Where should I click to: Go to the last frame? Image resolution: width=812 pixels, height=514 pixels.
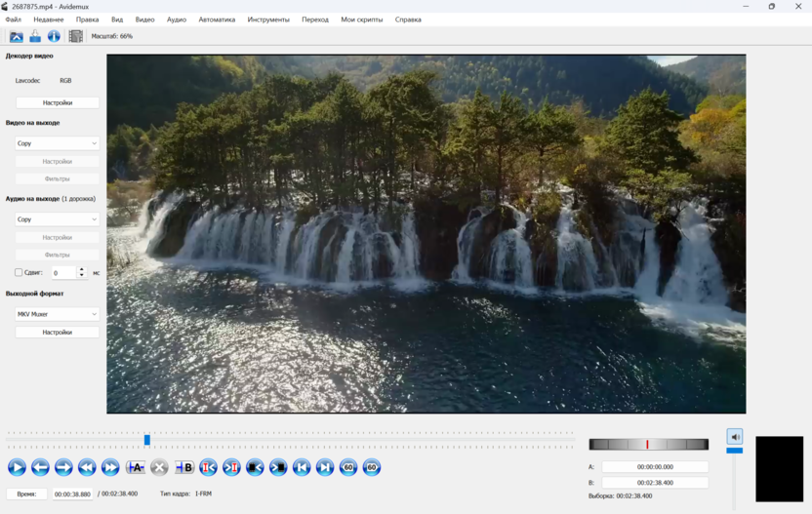click(x=325, y=468)
